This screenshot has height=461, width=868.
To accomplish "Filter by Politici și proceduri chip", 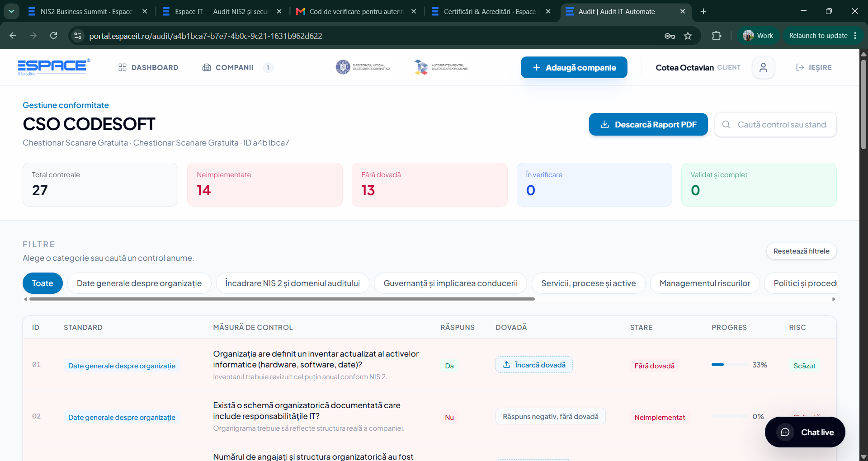I will [801, 283].
